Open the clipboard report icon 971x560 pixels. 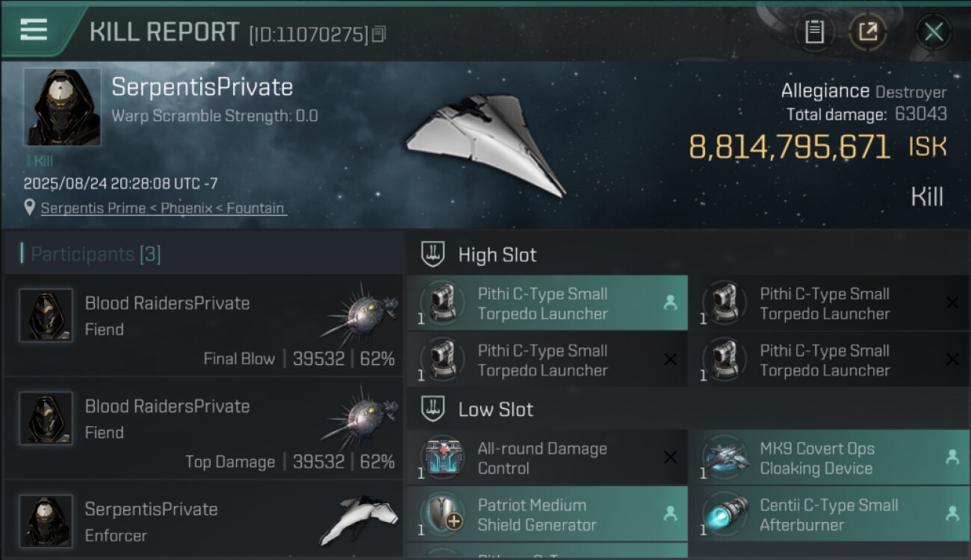pos(814,32)
